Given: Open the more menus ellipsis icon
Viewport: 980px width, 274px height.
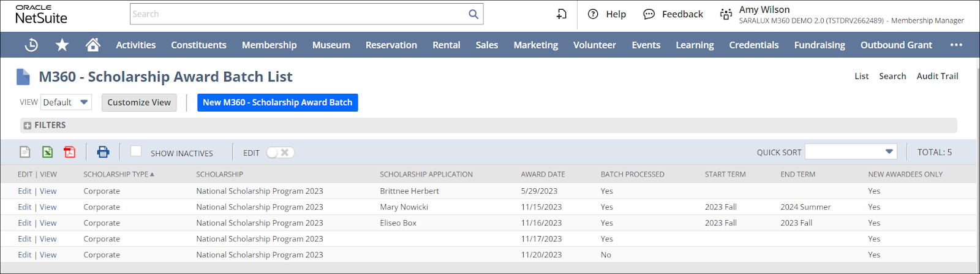Looking at the screenshot, I should point(956,45).
